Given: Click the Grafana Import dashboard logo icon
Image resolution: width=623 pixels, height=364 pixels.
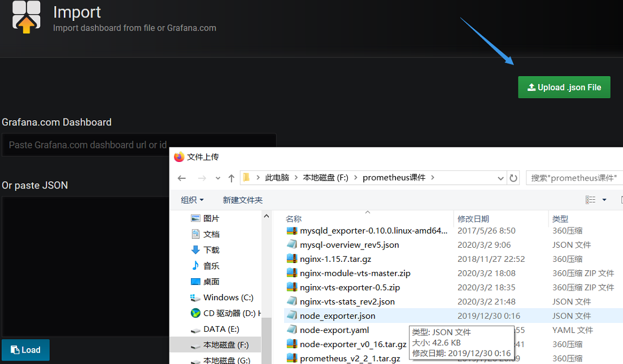Looking at the screenshot, I should pos(26,17).
